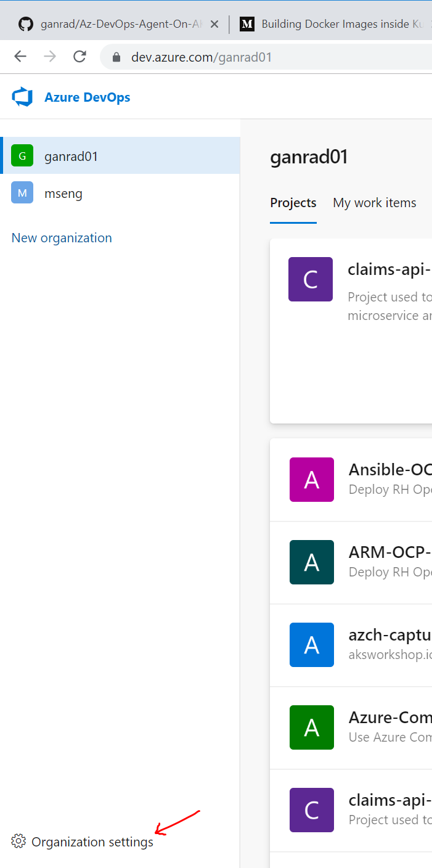Screen dimensions: 432x868
Task: Click the dark teal A icon for ARM-OCP project
Action: click(x=312, y=562)
